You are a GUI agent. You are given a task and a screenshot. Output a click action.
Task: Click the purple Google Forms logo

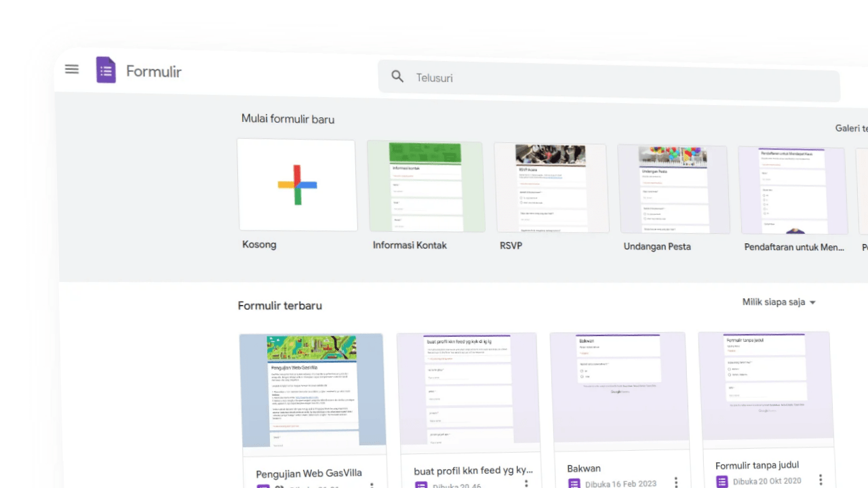point(106,70)
